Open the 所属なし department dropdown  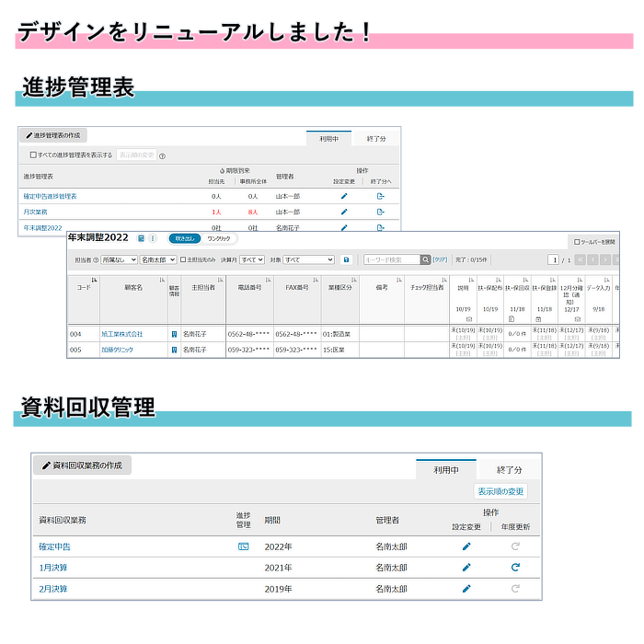[x=119, y=260]
